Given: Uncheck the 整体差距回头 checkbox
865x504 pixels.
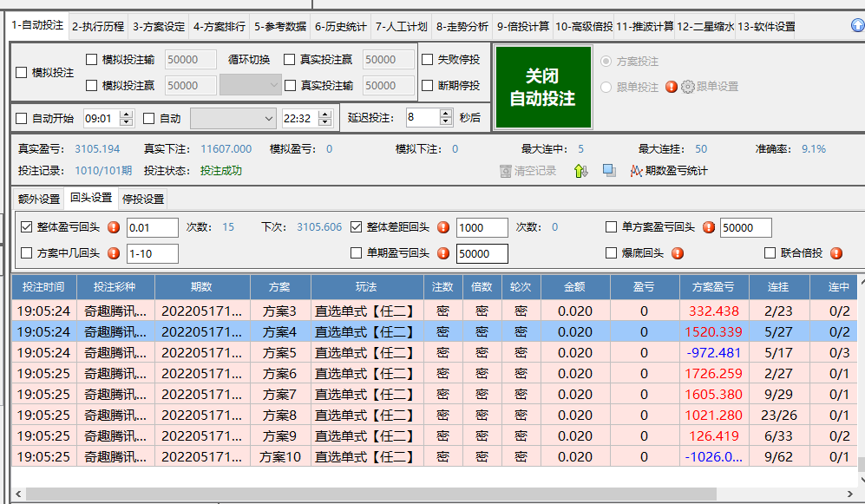Looking at the screenshot, I should click(357, 228).
